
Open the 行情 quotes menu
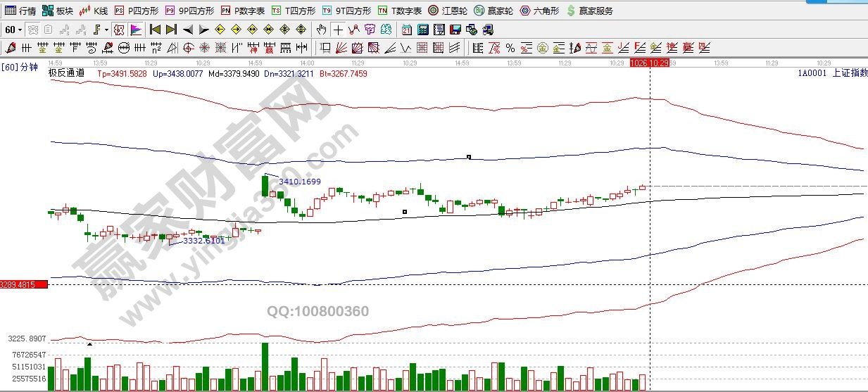coord(20,11)
